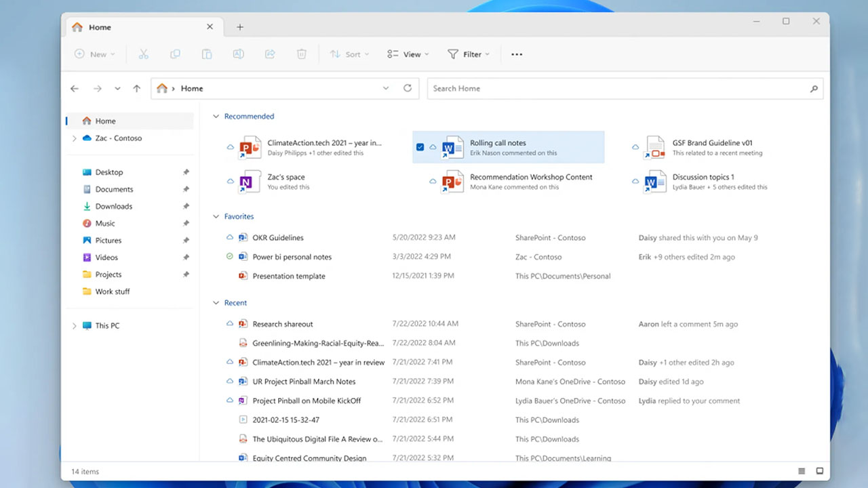Collapse the Favorites section
This screenshot has width=868, height=488.
[216, 217]
